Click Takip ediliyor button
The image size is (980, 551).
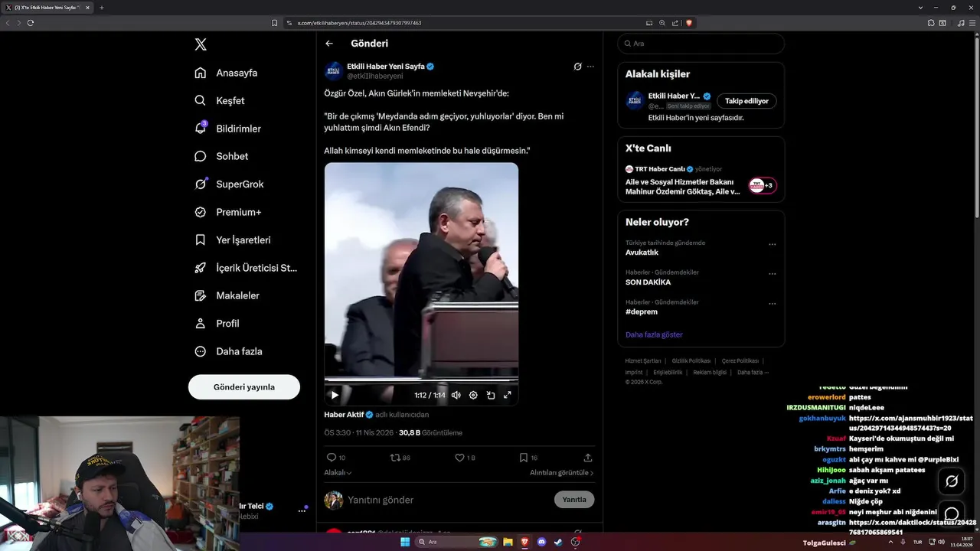pyautogui.click(x=746, y=101)
